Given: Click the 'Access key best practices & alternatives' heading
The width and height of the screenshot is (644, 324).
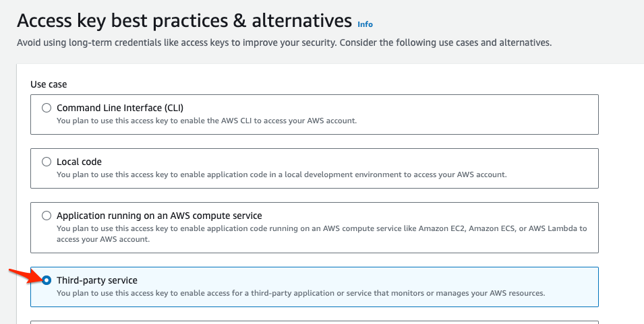Looking at the screenshot, I should coord(184,20).
